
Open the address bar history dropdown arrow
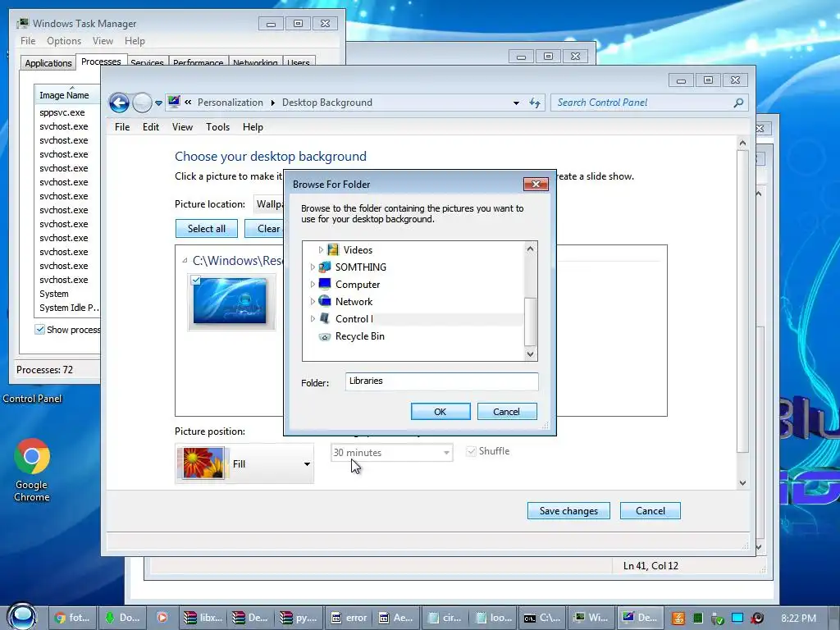[516, 103]
